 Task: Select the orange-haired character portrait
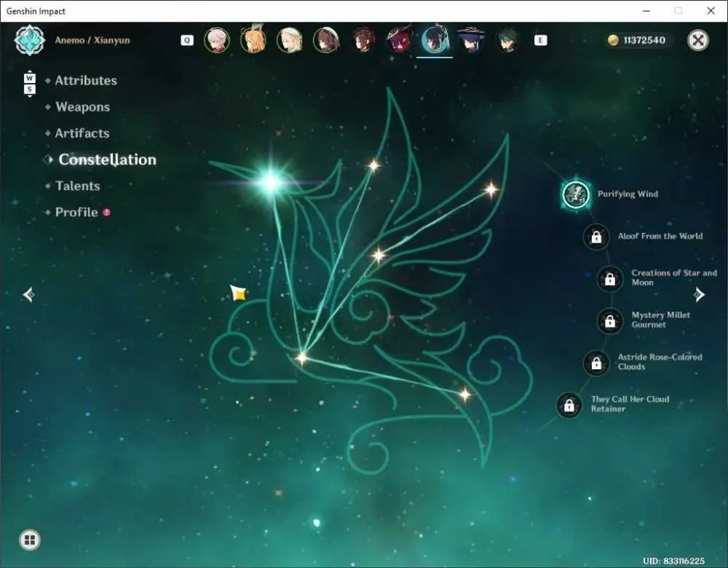(253, 40)
